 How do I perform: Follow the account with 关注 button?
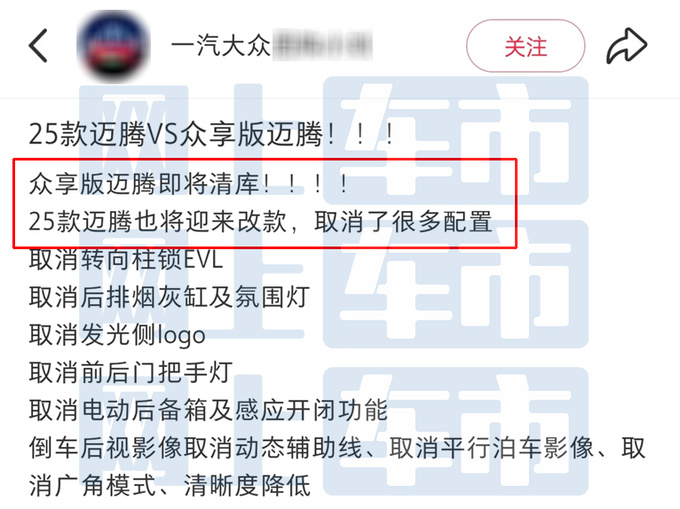[x=526, y=46]
